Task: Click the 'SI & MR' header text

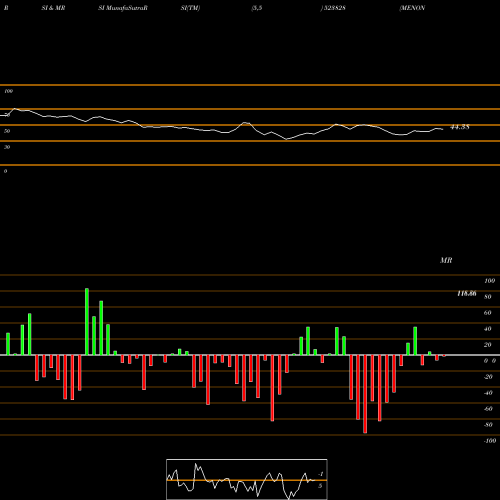Action: click(x=53, y=8)
